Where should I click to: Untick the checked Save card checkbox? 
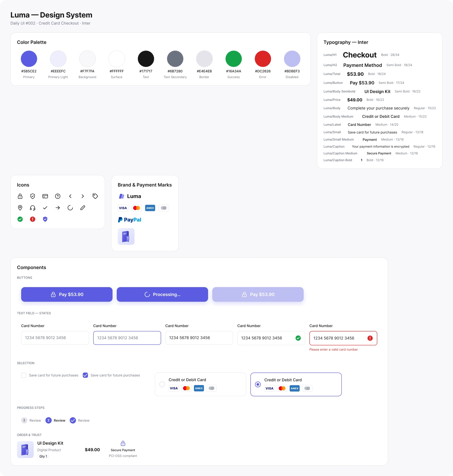(85, 375)
